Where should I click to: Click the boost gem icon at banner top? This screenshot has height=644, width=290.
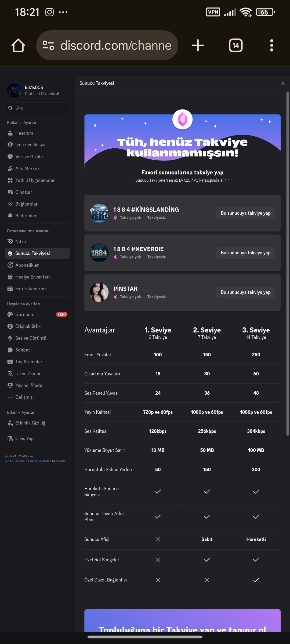click(182, 119)
